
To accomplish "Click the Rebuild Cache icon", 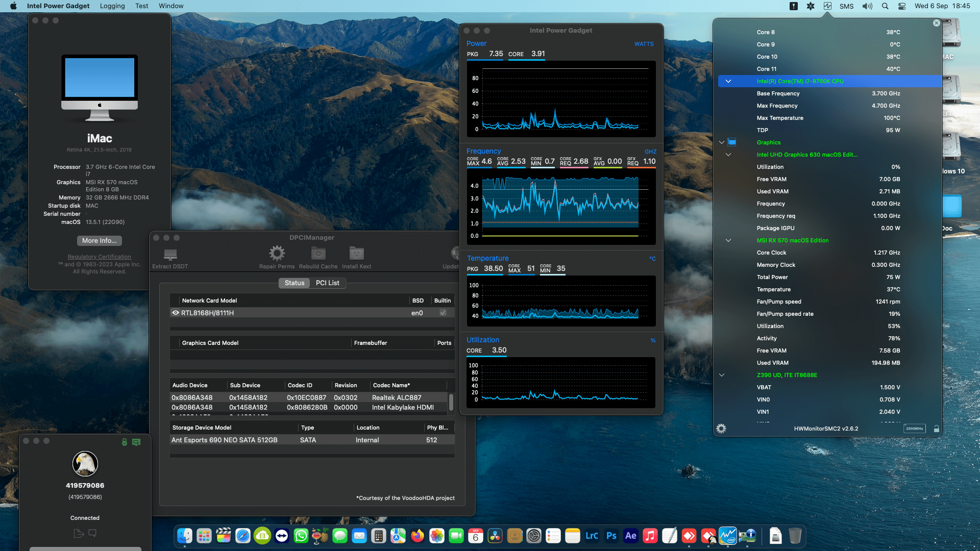I will (x=318, y=253).
